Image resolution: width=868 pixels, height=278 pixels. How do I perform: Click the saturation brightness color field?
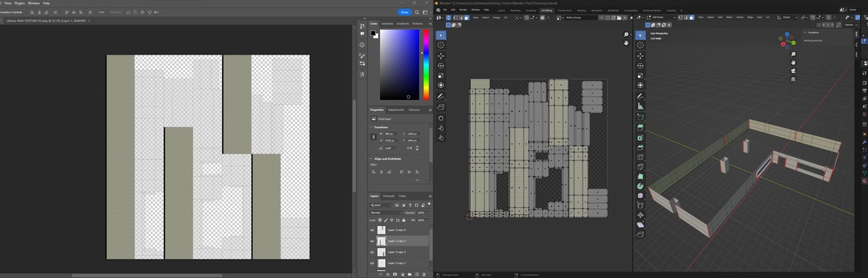point(400,65)
